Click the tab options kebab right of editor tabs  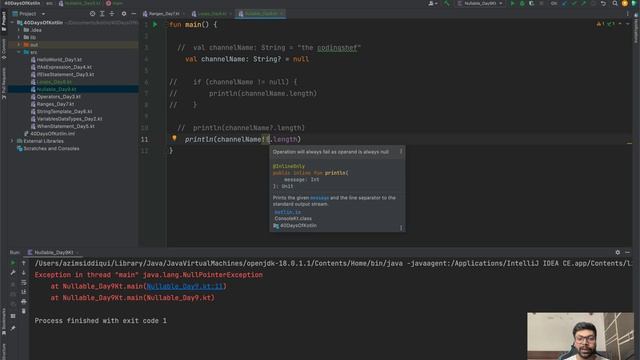628,13
